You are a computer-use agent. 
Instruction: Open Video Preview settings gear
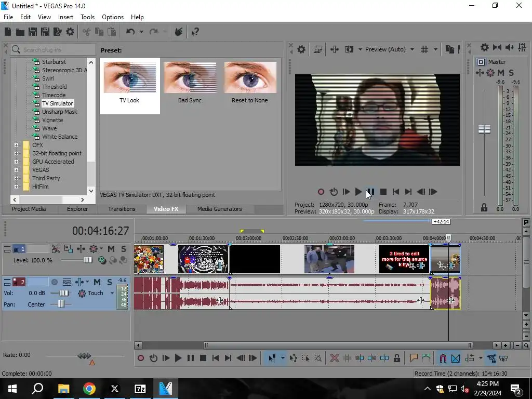pos(301,49)
